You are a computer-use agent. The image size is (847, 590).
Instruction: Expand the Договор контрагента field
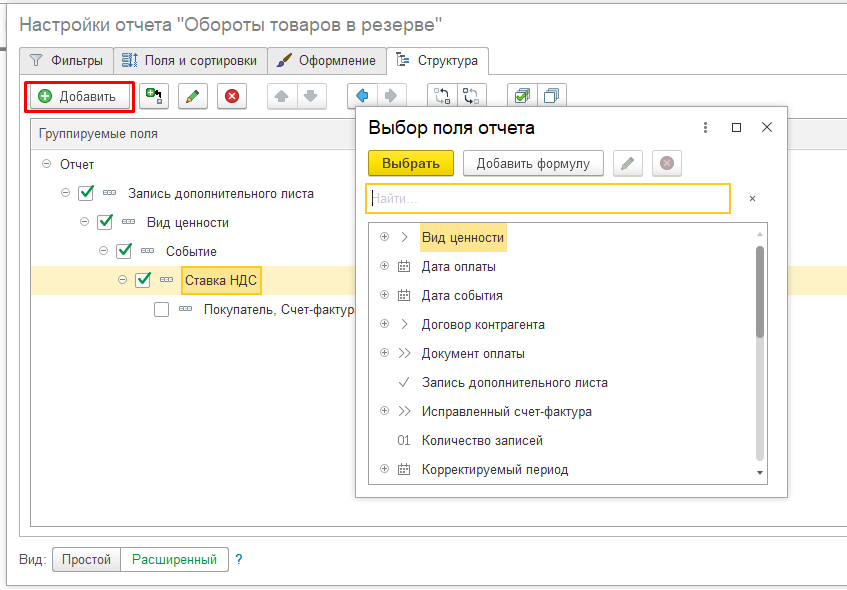tap(384, 324)
